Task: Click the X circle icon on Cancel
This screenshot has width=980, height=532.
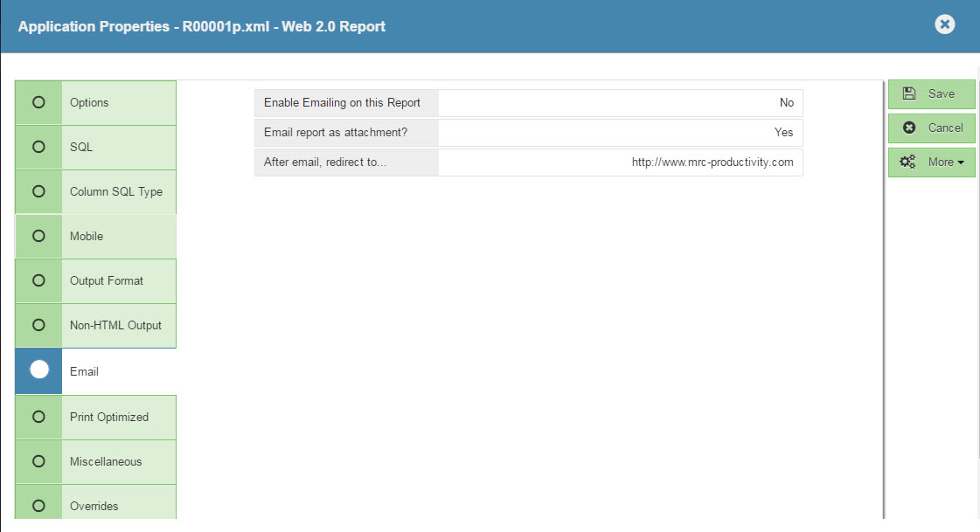Action: click(x=909, y=128)
